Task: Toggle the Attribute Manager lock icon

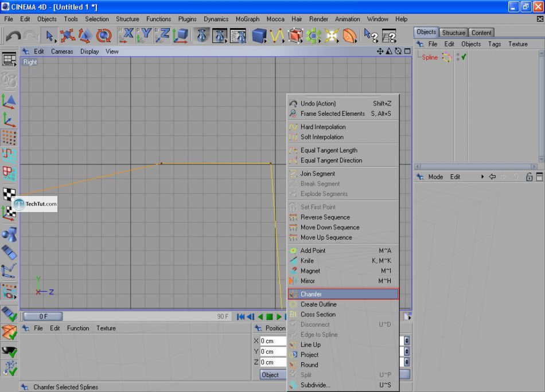Action: [x=529, y=177]
